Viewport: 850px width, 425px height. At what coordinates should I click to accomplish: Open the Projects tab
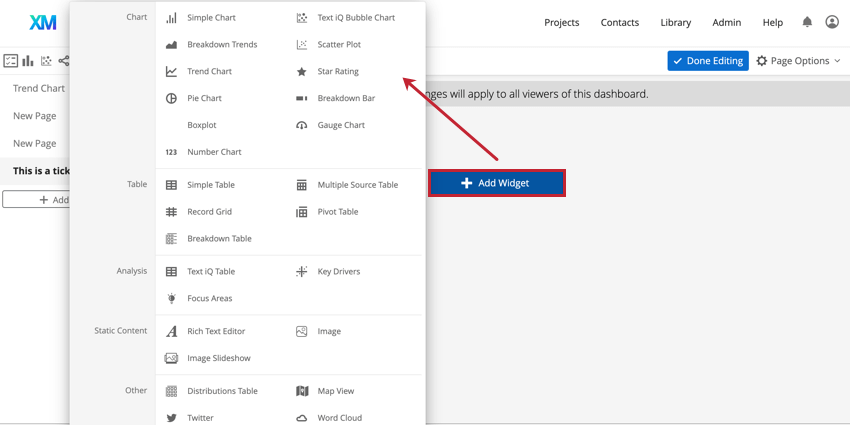coord(561,22)
